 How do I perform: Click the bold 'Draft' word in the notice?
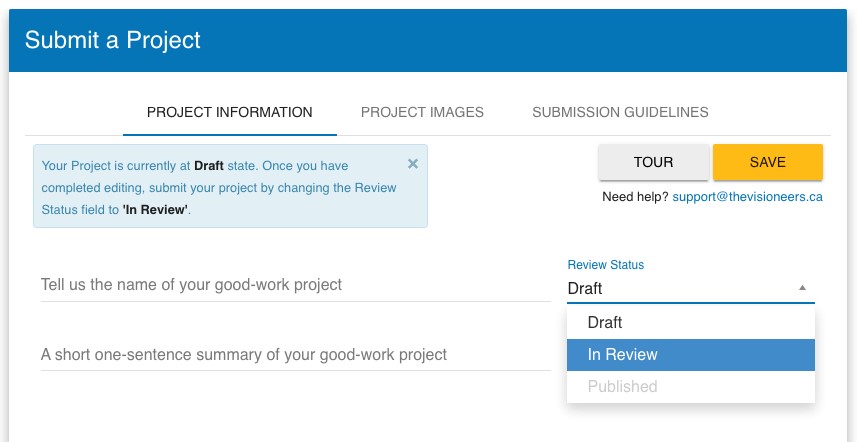pyautogui.click(x=208, y=166)
